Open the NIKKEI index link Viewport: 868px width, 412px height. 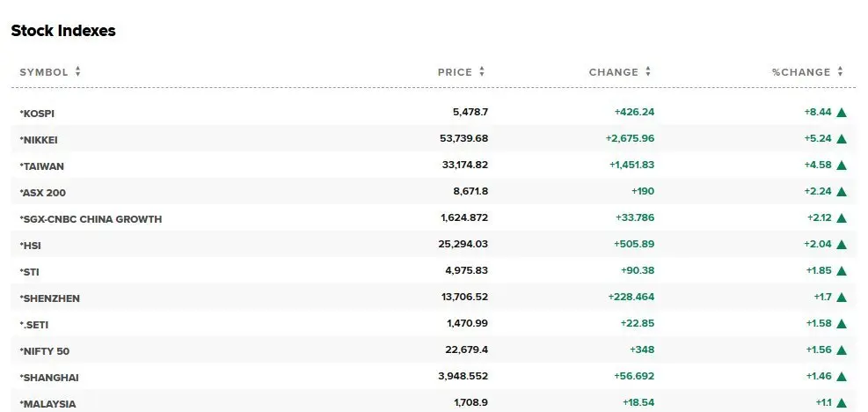(x=40, y=140)
